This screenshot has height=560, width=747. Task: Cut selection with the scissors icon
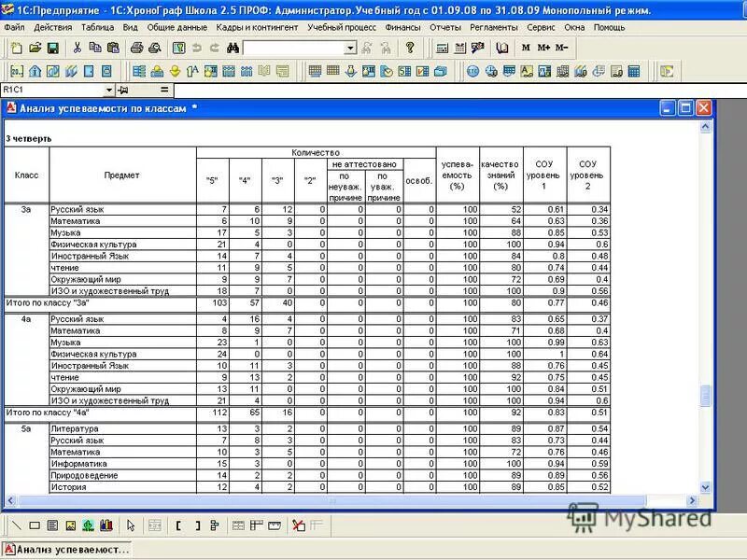tap(78, 48)
